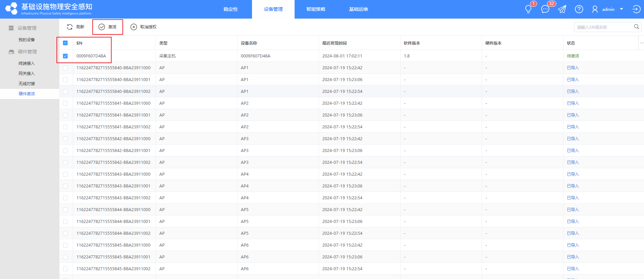The image size is (644, 279).
Task: Click the search magnifier icon
Action: 636,27
